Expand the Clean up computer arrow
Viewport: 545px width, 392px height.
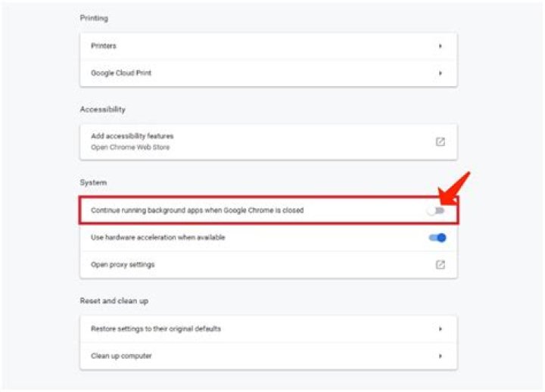pyautogui.click(x=440, y=356)
